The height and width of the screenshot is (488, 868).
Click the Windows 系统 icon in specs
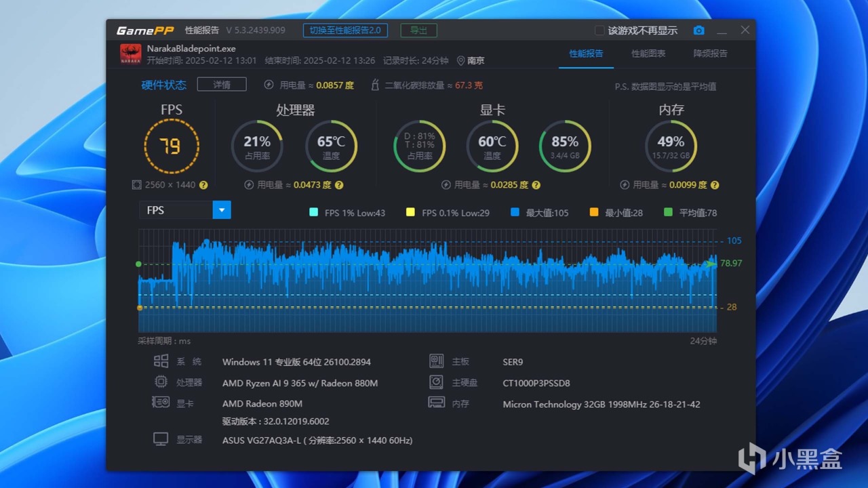pos(161,361)
